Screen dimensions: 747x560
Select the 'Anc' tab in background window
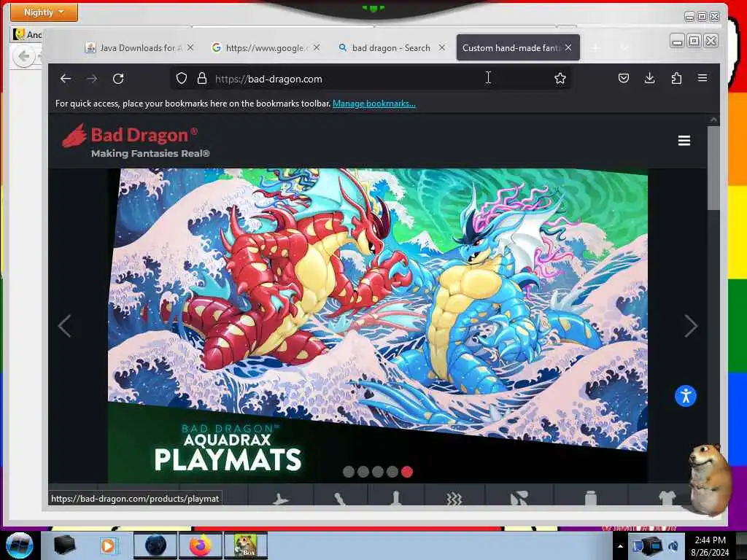[x=27, y=34]
